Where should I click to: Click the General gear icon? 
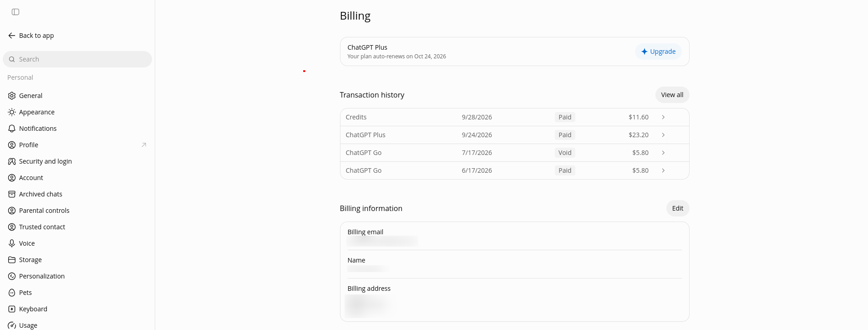pyautogui.click(x=12, y=96)
